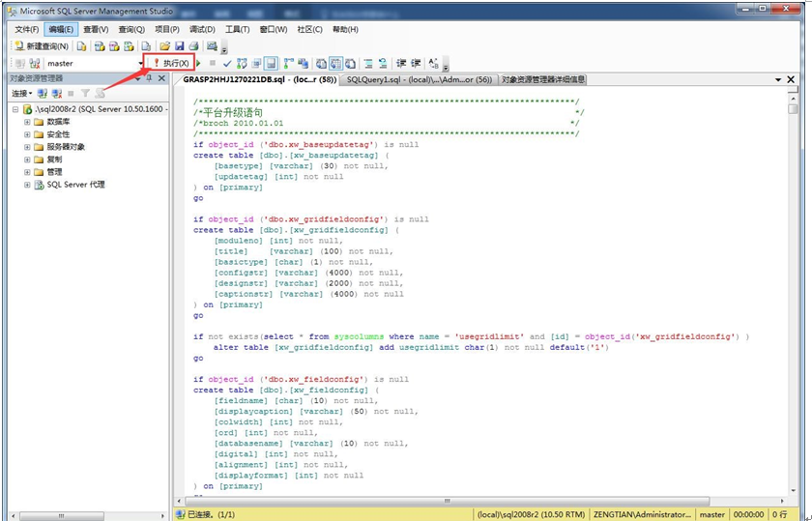Screen dimensions: 812x521
Task: Switch to the SQLQuery1.sql tab
Action: point(420,79)
